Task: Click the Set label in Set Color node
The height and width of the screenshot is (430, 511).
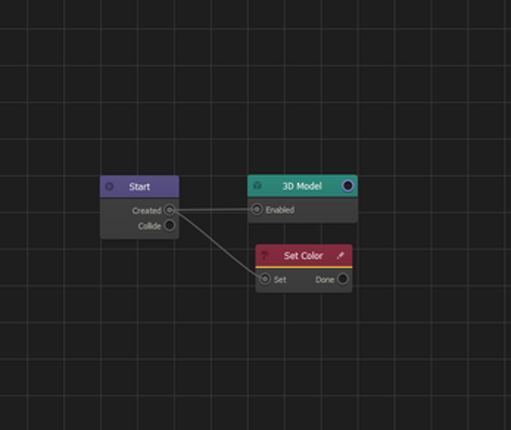Action: tap(280, 280)
